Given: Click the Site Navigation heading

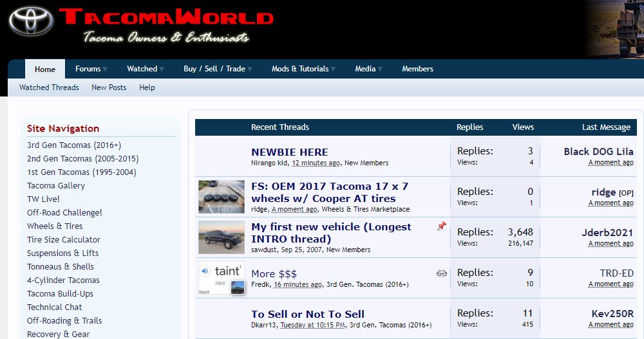Looking at the screenshot, I should [63, 129].
